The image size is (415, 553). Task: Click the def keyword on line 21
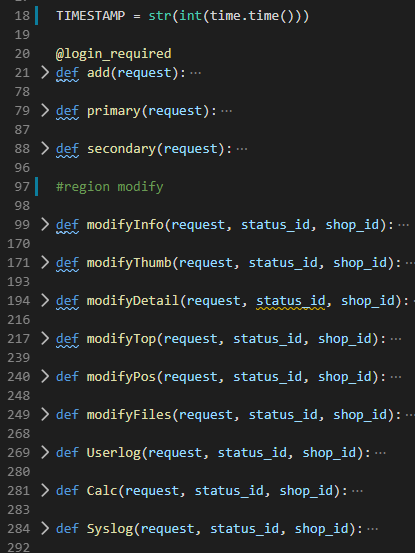[x=67, y=73]
